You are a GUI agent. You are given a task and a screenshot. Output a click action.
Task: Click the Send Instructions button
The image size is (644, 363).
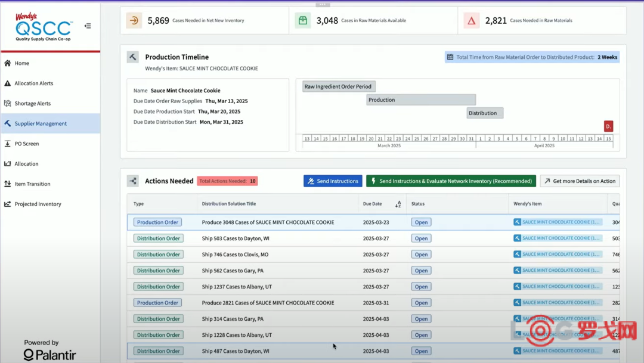click(333, 181)
